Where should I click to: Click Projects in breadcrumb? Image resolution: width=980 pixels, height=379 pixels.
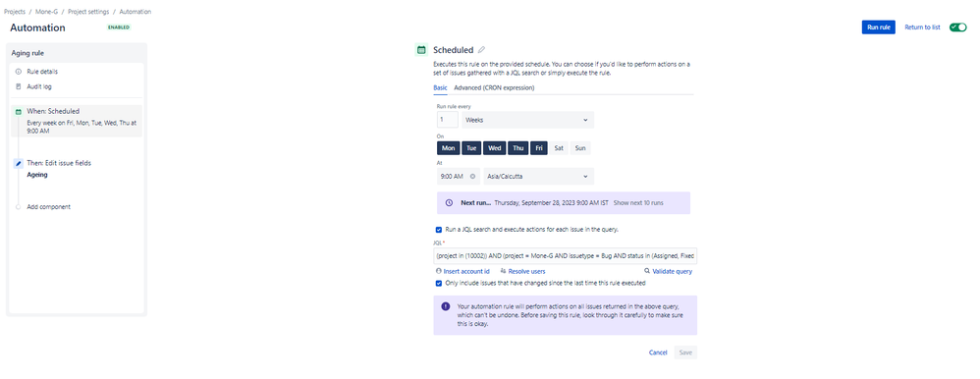[x=15, y=12]
